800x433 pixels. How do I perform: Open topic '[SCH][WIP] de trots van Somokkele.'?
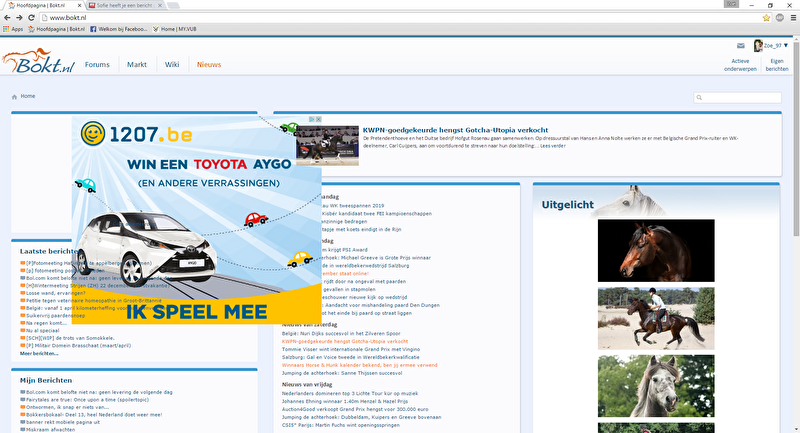pos(70,338)
